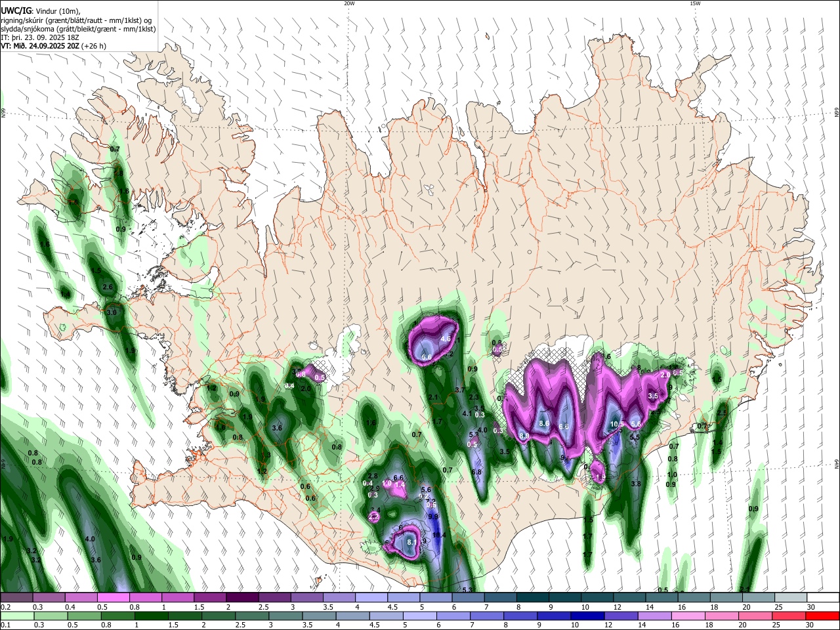Viewport: 840px width, 630px height.
Task: Click the '15W' longitude label
Action: [x=695, y=3]
